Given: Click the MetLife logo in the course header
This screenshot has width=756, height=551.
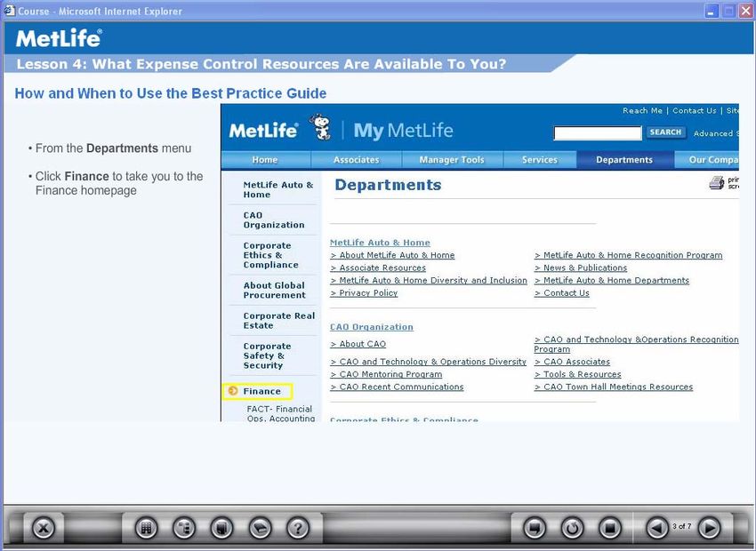Looking at the screenshot, I should tap(59, 38).
